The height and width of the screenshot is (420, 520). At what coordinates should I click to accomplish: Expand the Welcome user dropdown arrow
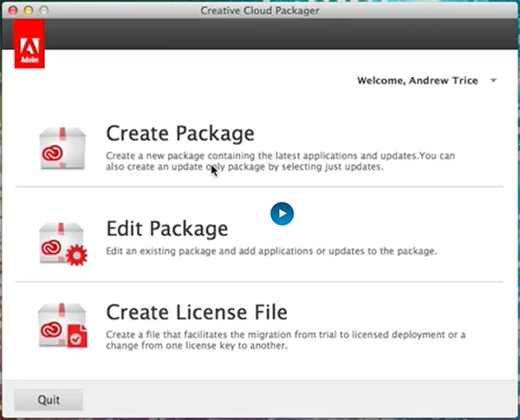pyautogui.click(x=493, y=81)
